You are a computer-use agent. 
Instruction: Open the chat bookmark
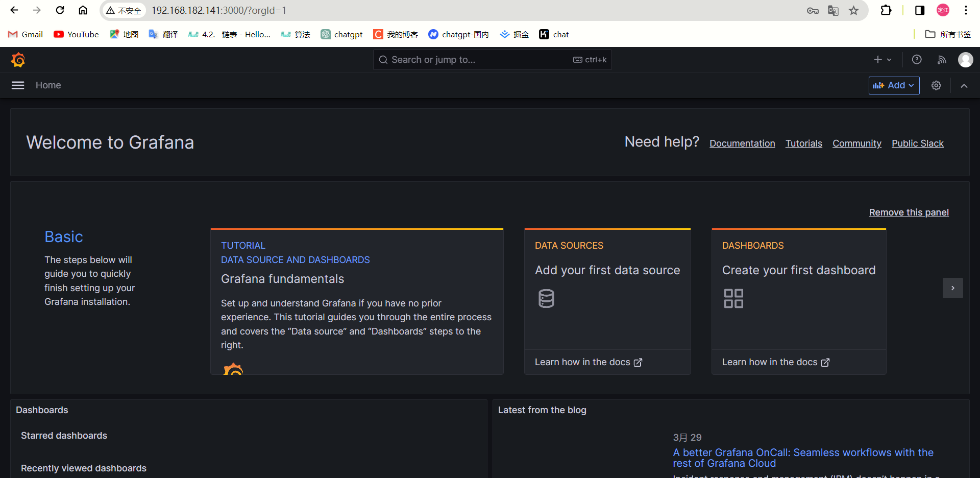pyautogui.click(x=554, y=34)
